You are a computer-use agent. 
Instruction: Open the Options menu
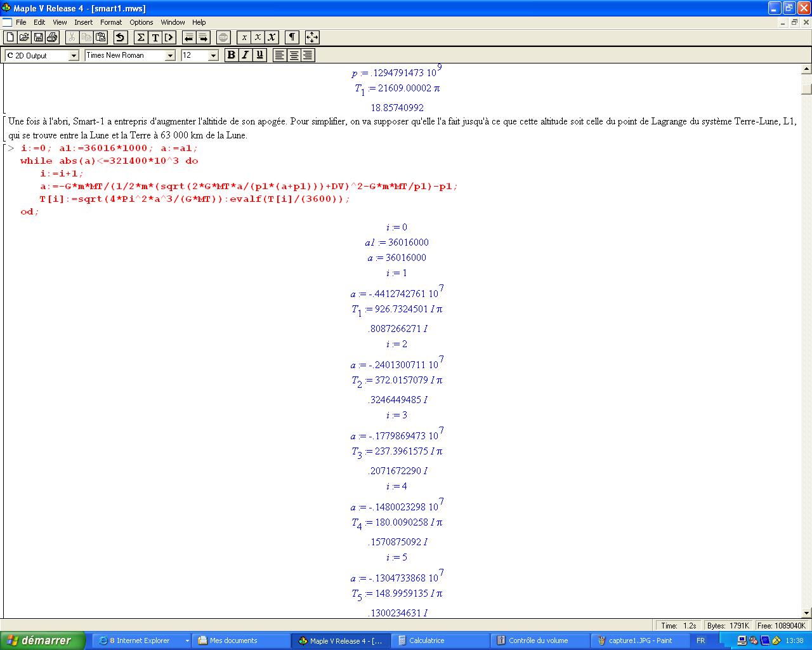(x=141, y=22)
